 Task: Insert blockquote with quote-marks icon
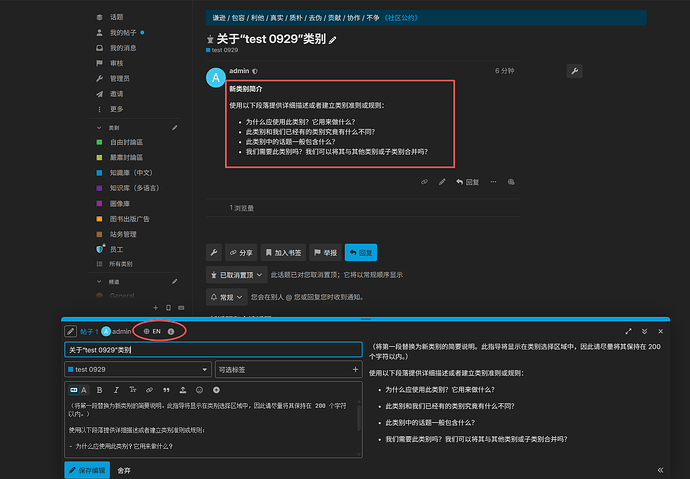[166, 390]
